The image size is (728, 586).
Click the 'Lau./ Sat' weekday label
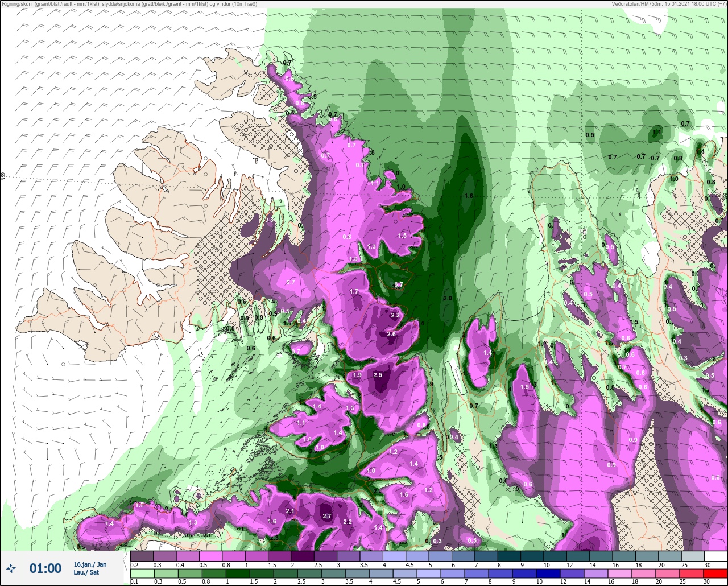(x=86, y=572)
